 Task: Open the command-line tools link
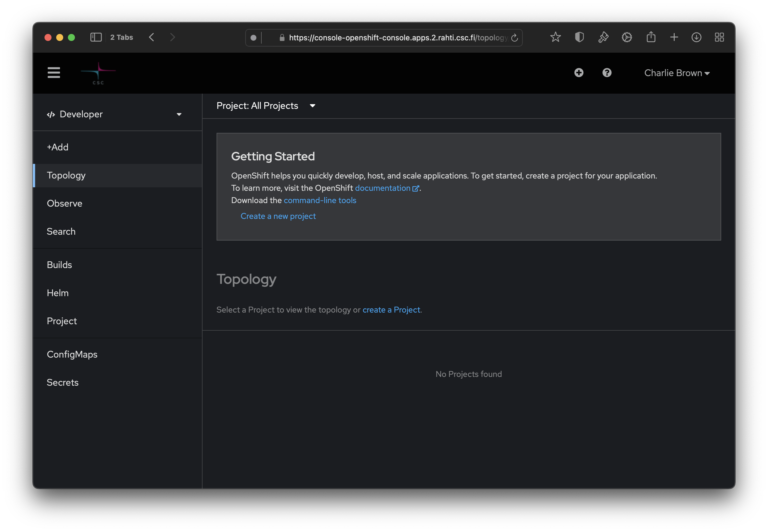click(320, 200)
